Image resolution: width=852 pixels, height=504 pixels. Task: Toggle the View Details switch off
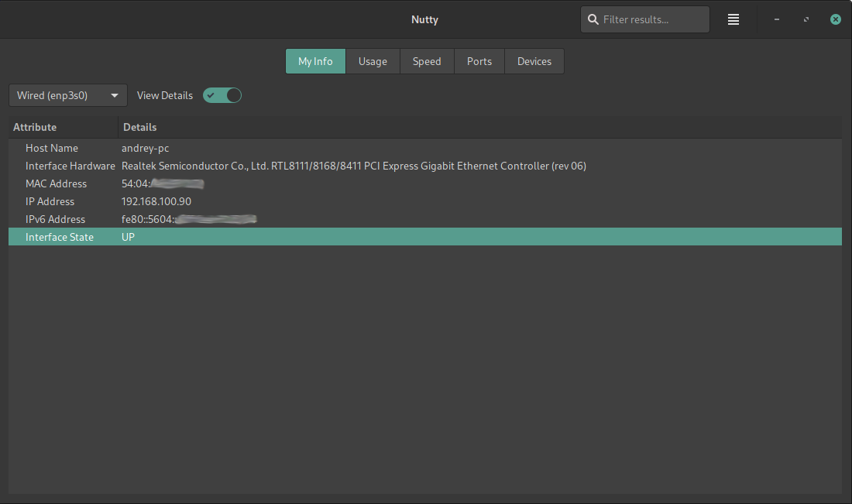(x=222, y=95)
